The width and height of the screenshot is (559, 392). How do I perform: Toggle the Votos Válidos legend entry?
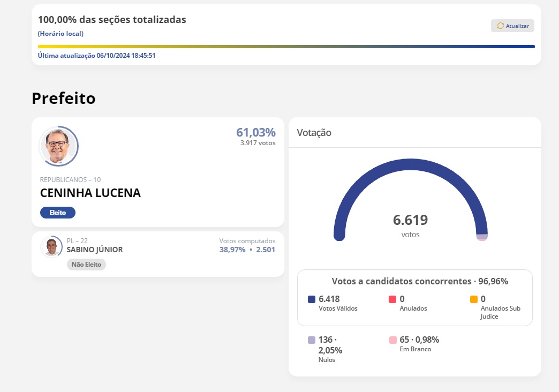pos(328,303)
